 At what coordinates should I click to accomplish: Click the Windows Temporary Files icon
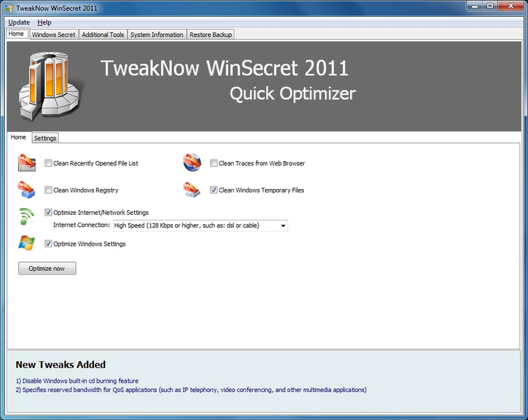192,190
